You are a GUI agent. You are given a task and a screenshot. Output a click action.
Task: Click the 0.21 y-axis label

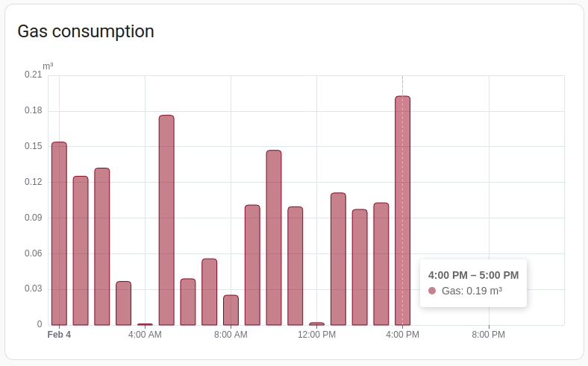[x=33, y=75]
